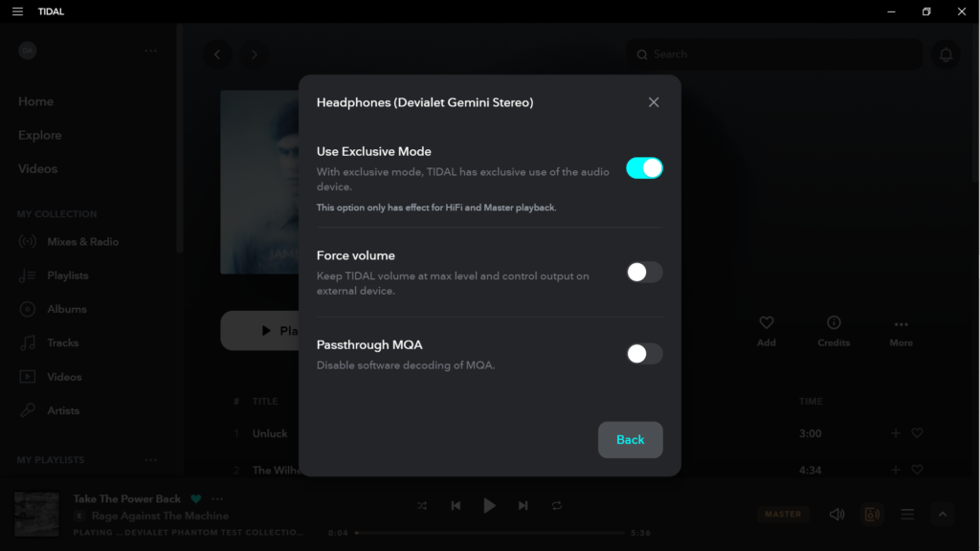This screenshot has width=980, height=551.
Task: Click the user profile avatar
Action: [28, 51]
